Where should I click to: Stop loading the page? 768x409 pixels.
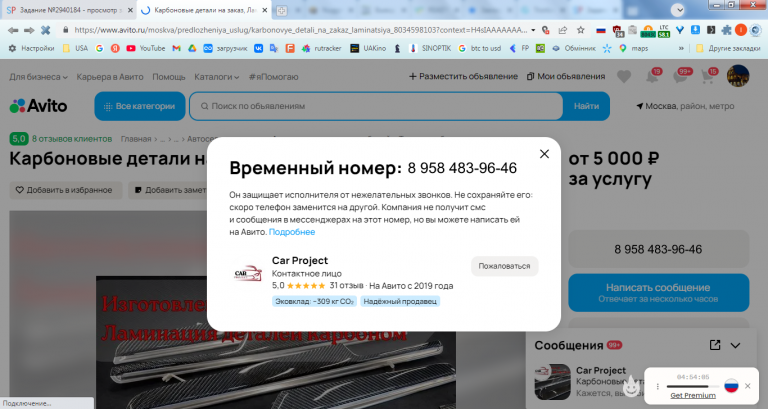tap(46, 30)
